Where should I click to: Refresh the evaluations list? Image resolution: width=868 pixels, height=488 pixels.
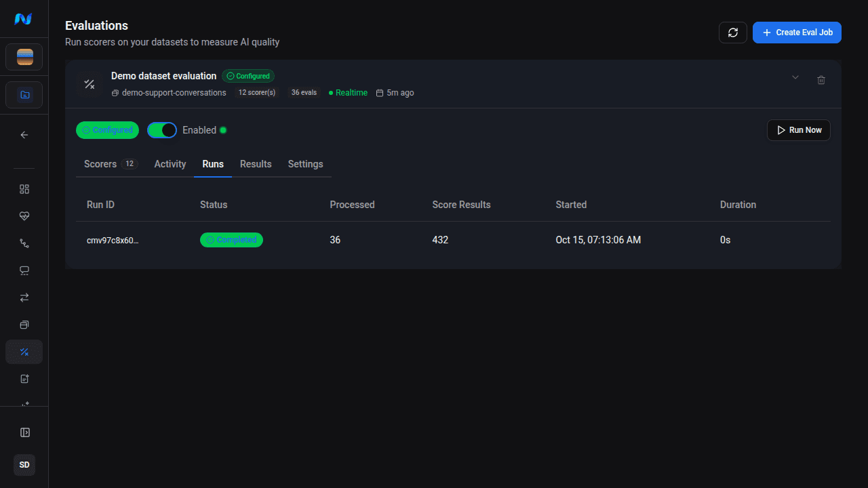pos(733,33)
